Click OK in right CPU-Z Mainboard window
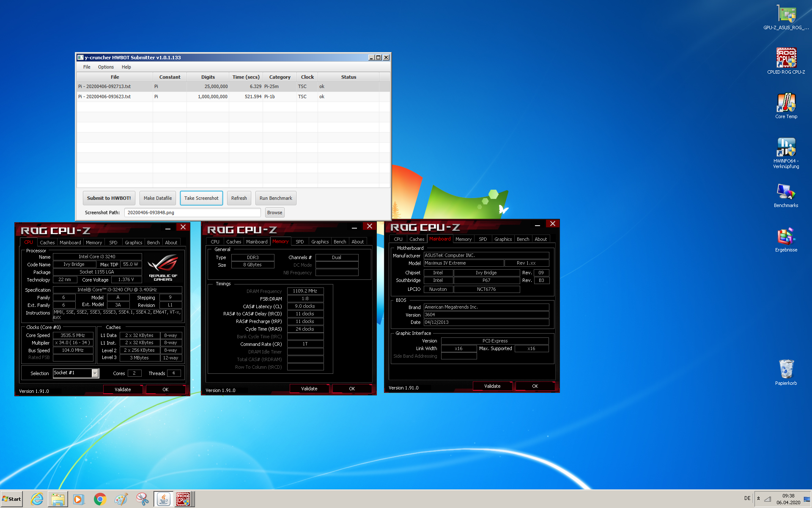 coord(535,386)
